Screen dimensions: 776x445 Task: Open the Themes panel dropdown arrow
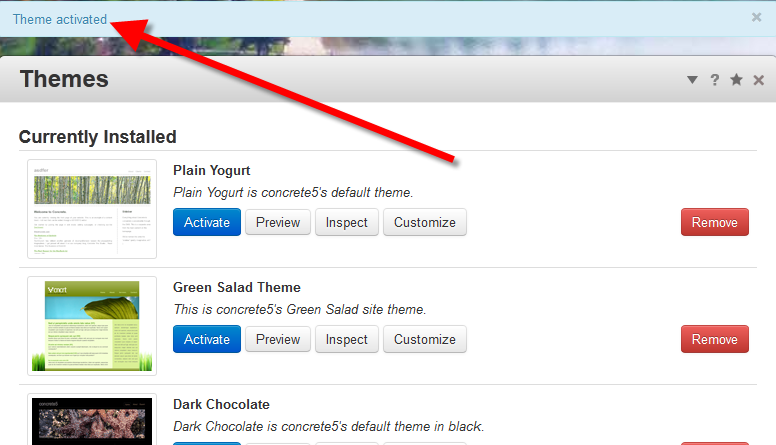(692, 80)
